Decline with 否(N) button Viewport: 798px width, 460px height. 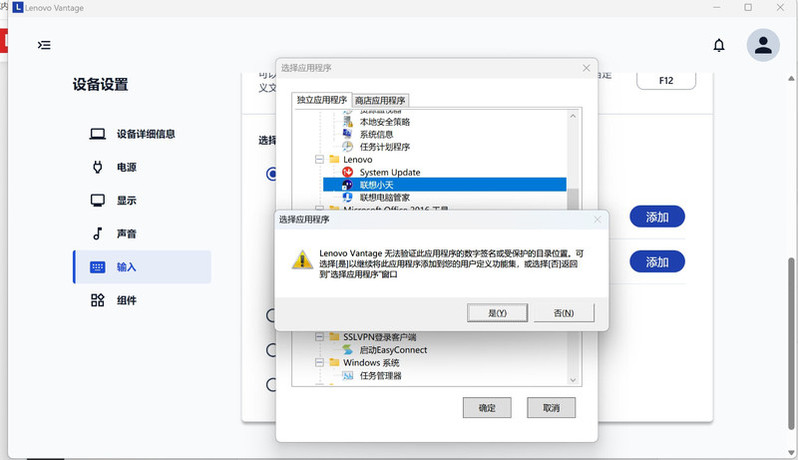(564, 313)
